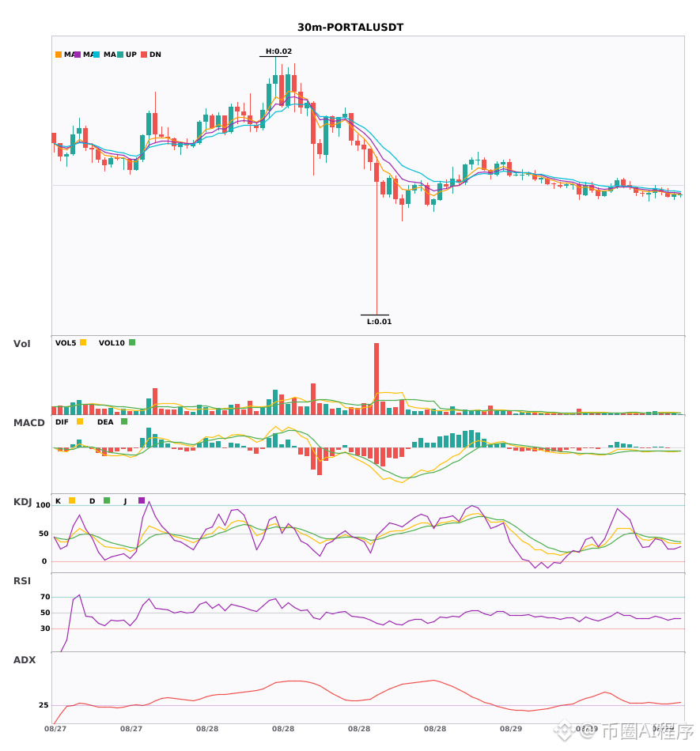
Task: Click the KDJ 0 axis value
Action: (44, 561)
